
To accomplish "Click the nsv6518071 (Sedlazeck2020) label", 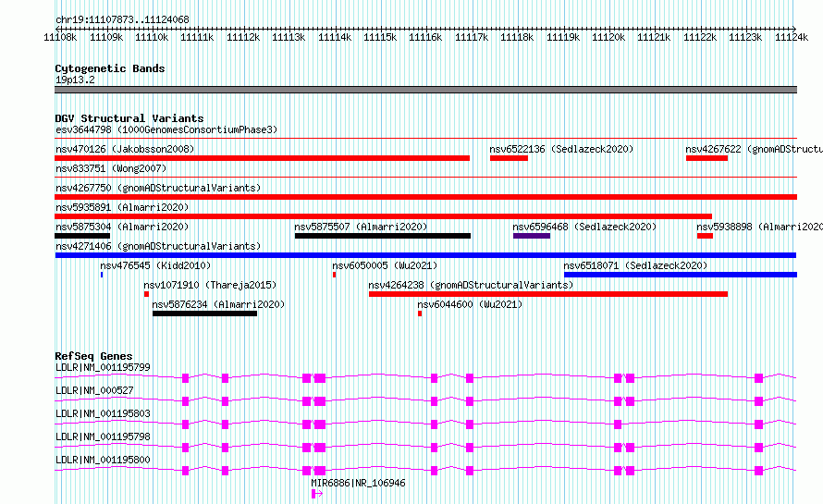I will pyautogui.click(x=635, y=265).
